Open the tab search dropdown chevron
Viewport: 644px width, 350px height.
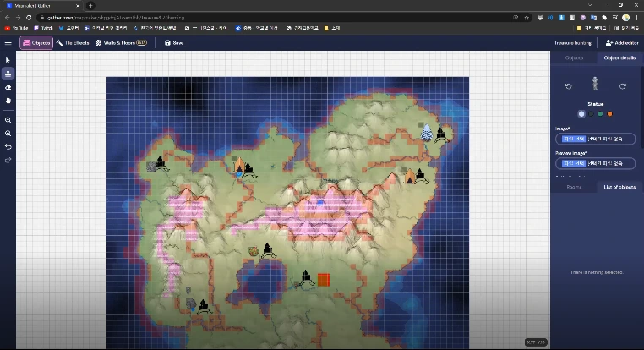(590, 5)
